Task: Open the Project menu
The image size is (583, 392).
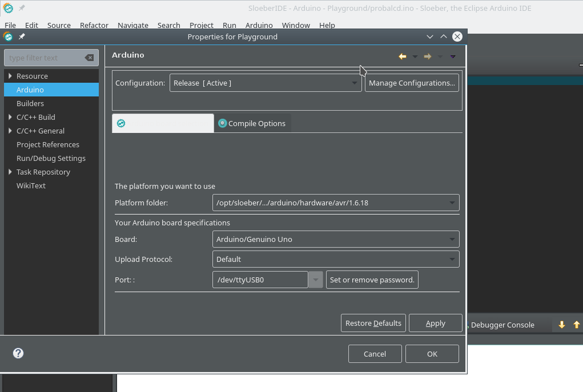Action: tap(201, 25)
